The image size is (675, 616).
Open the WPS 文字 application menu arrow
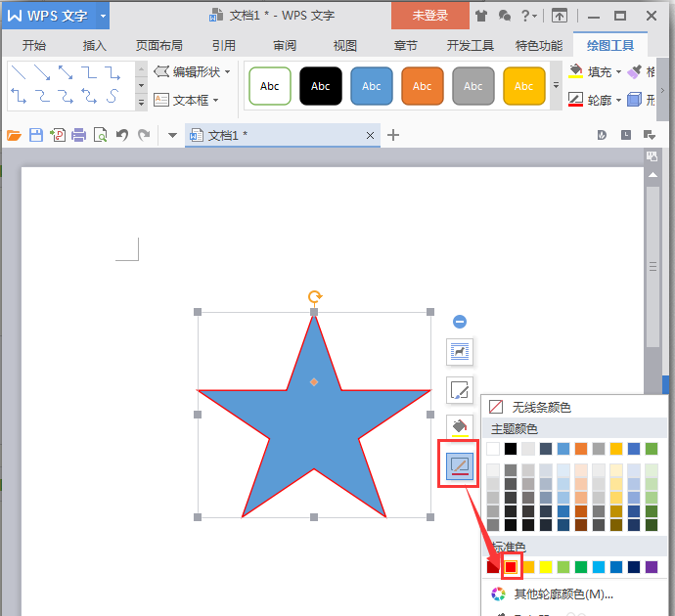click(x=103, y=16)
